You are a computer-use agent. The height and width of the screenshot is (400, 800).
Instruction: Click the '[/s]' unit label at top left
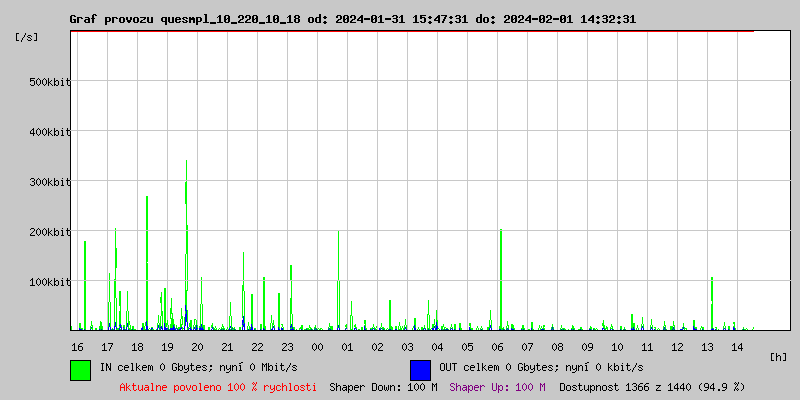click(x=28, y=37)
